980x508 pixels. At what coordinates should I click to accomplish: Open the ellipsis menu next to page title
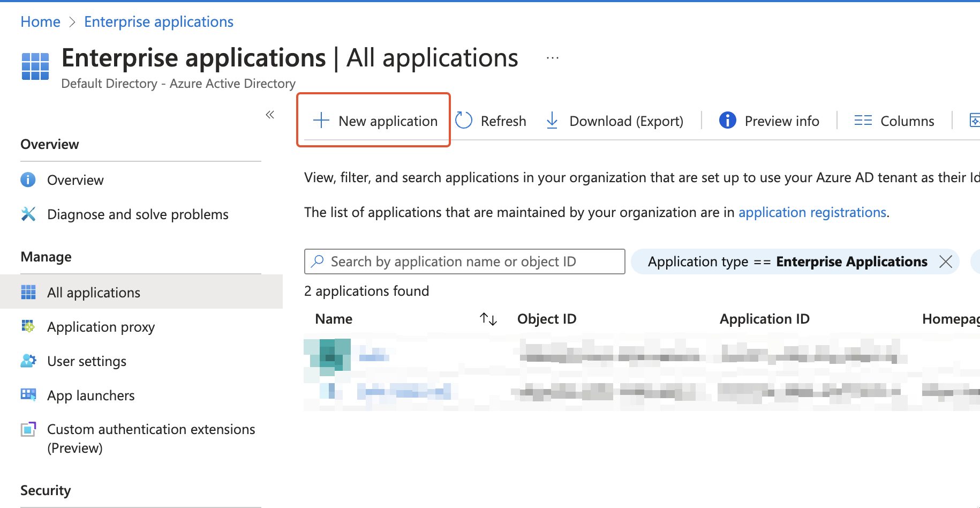[x=552, y=57]
